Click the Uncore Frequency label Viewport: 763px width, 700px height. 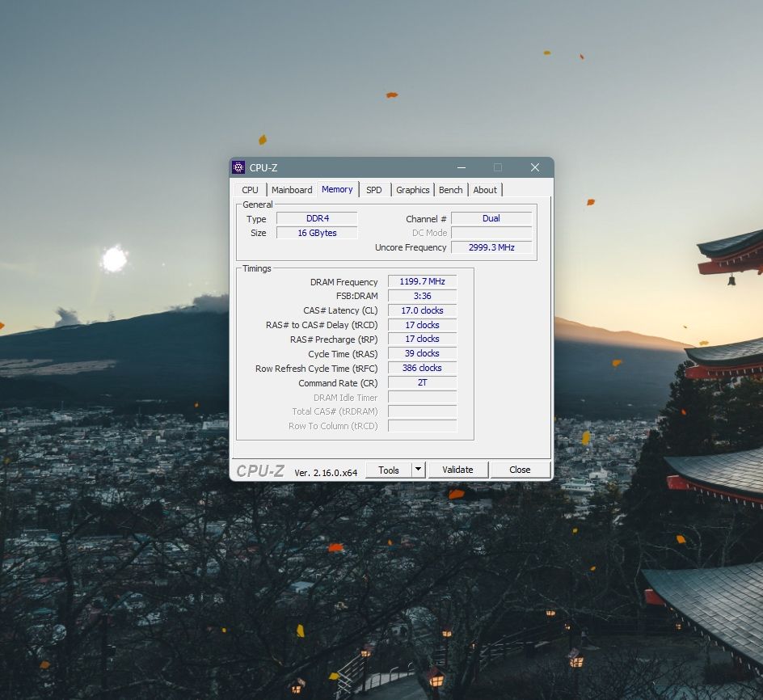coord(411,247)
